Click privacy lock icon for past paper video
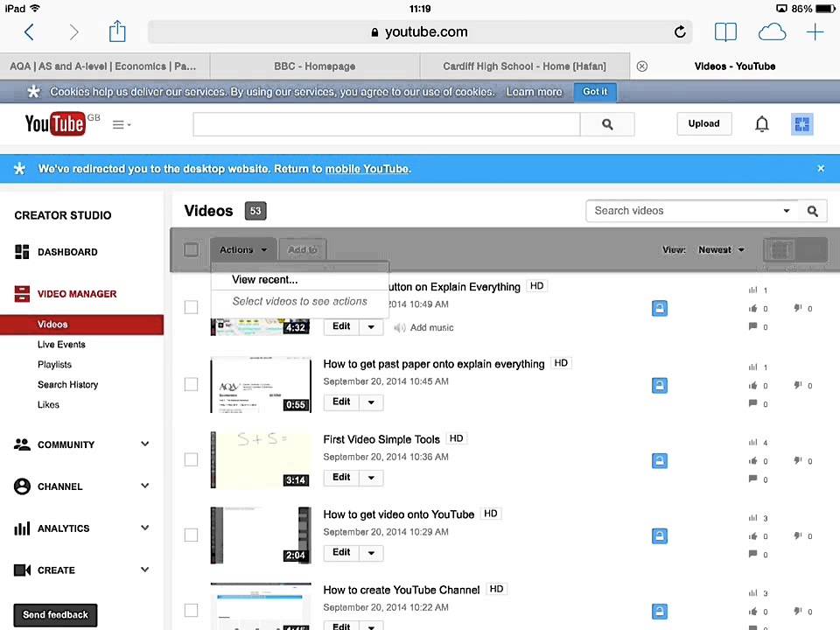This screenshot has height=630, width=840. pyautogui.click(x=660, y=385)
